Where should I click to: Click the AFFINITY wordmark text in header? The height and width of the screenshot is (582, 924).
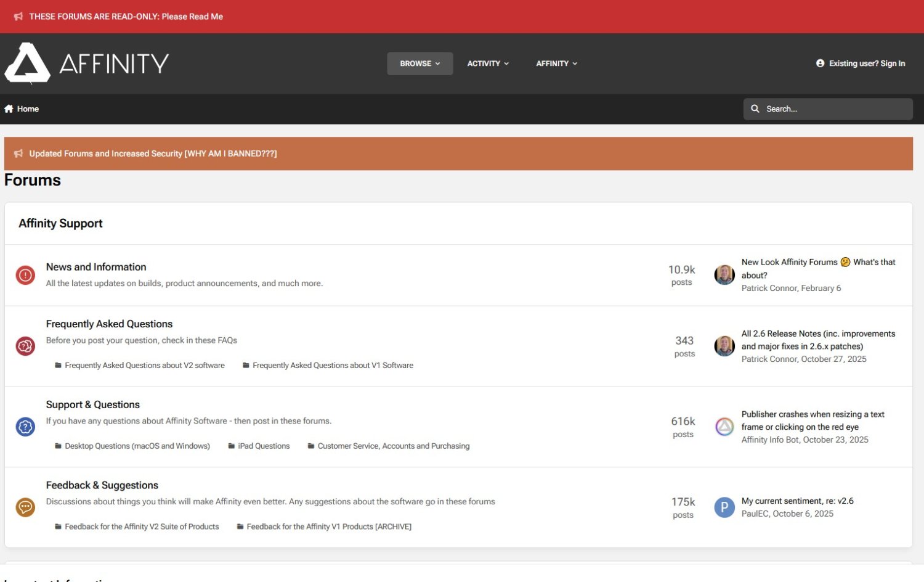[x=114, y=64]
